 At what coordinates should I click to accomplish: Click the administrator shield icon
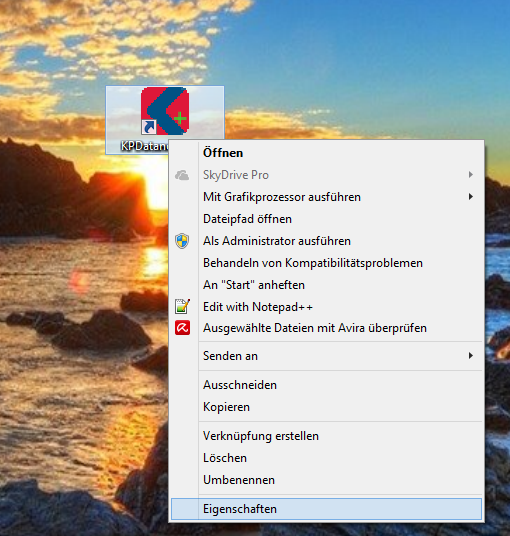click(x=182, y=241)
